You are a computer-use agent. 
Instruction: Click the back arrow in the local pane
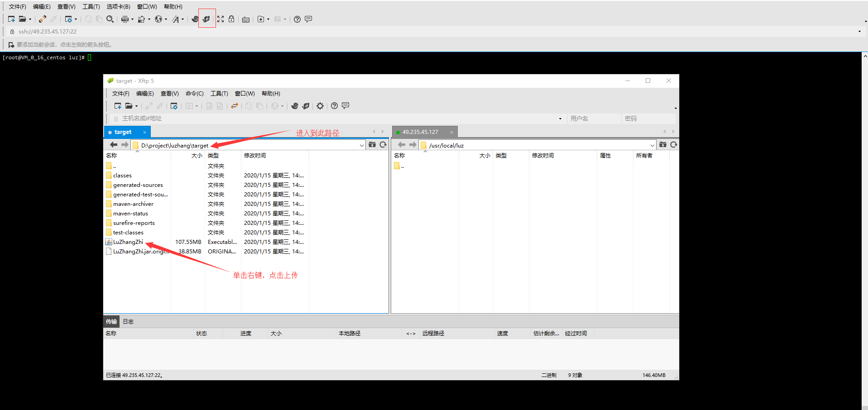point(114,145)
